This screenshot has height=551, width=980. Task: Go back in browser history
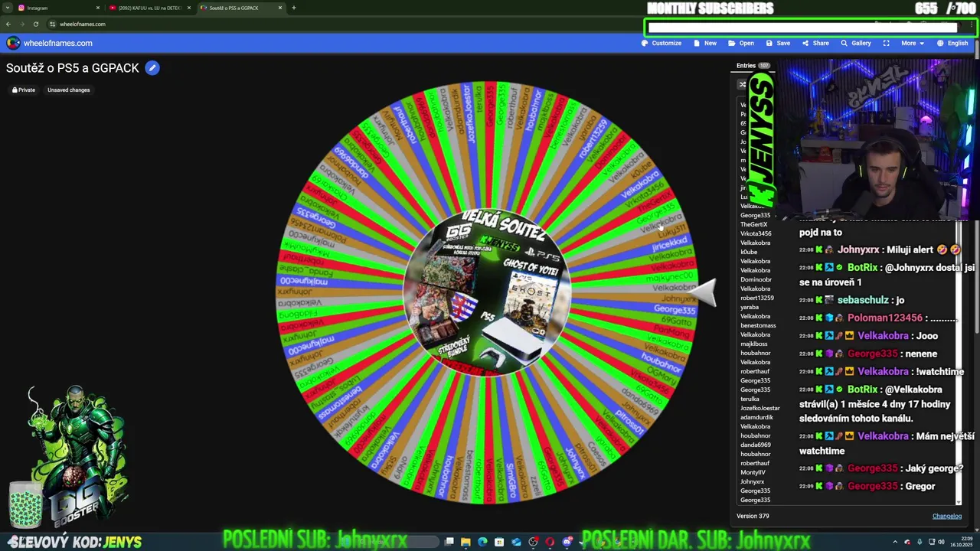(x=8, y=24)
